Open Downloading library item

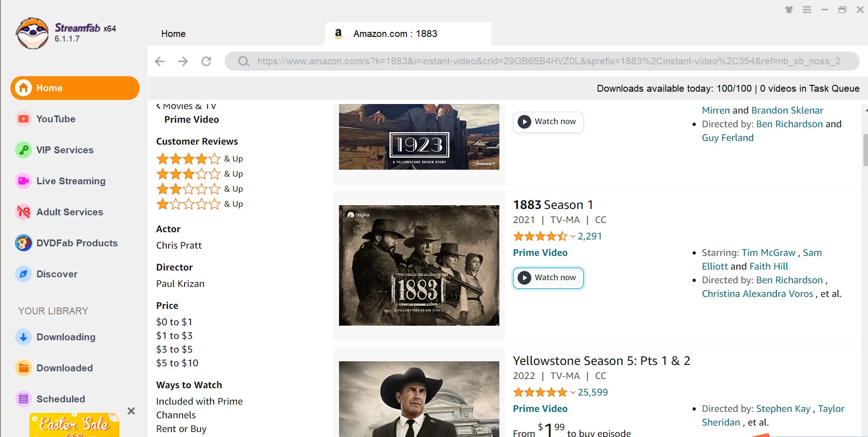coord(66,337)
